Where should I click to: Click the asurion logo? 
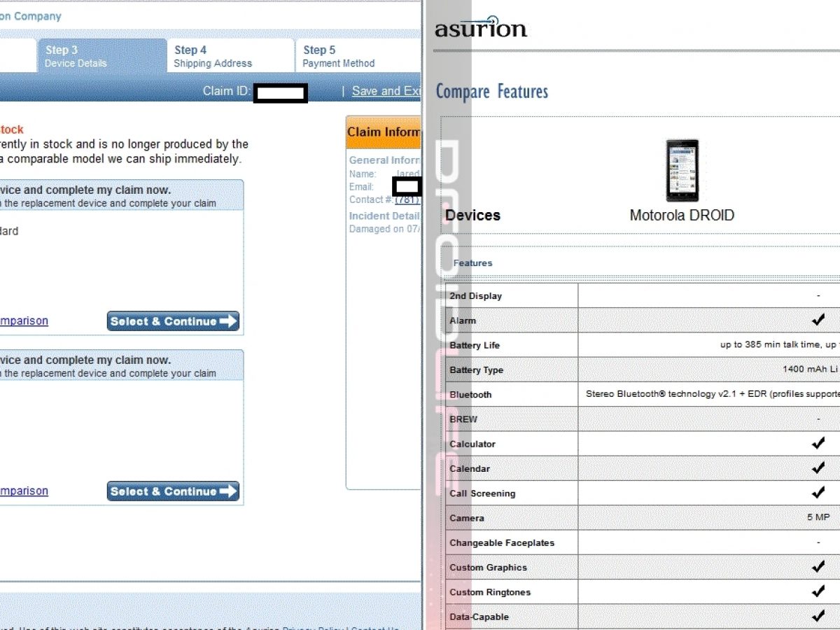[480, 27]
